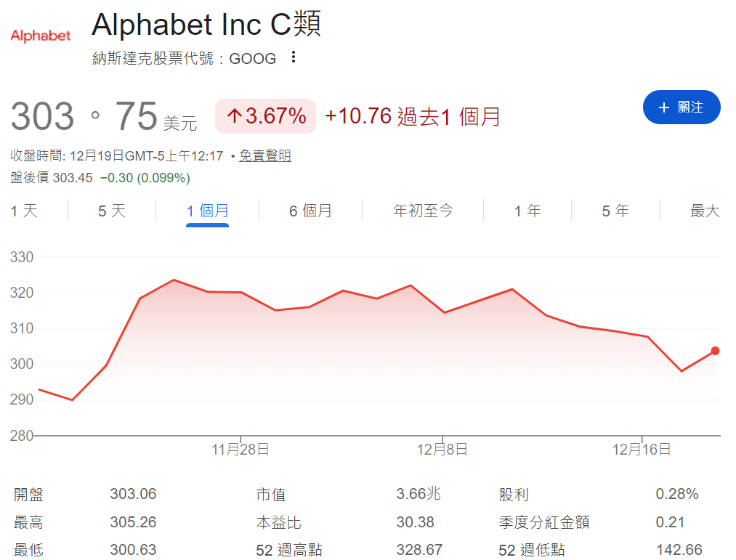The width and height of the screenshot is (736, 560).
Task: Click the stock title Alphabet Inc C類
Action: pyautogui.click(x=207, y=25)
